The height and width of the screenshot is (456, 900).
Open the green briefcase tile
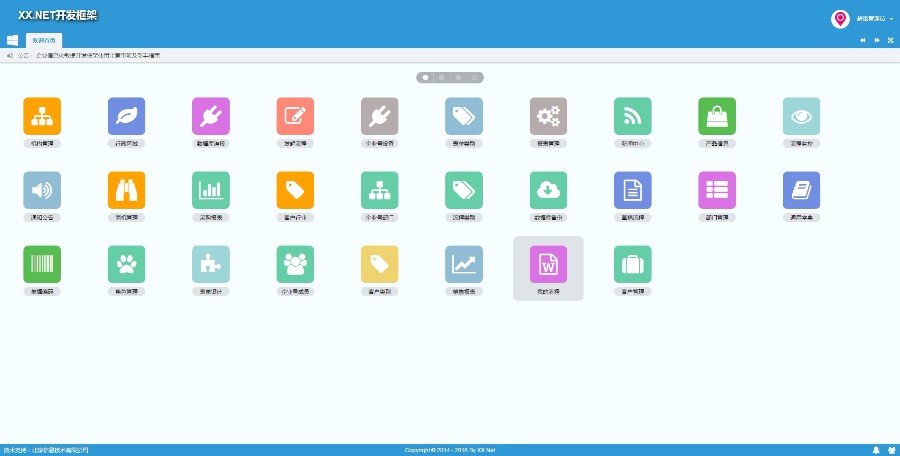pyautogui.click(x=633, y=264)
